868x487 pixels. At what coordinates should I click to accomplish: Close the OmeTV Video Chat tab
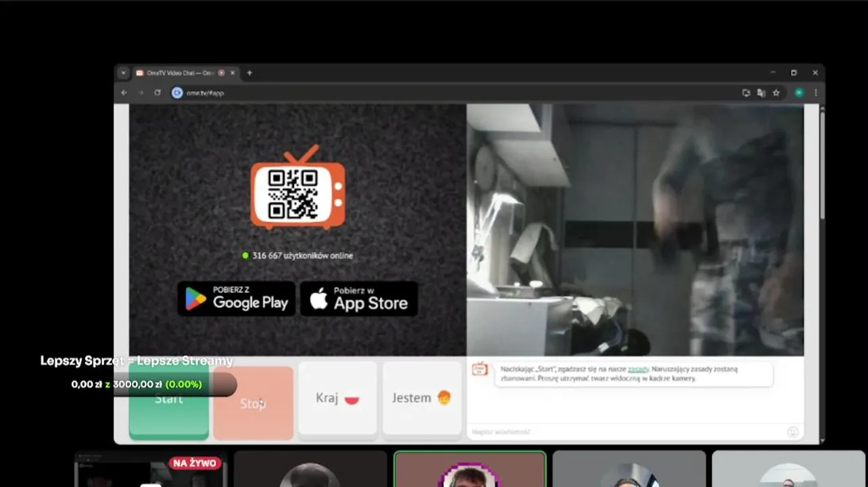point(233,73)
